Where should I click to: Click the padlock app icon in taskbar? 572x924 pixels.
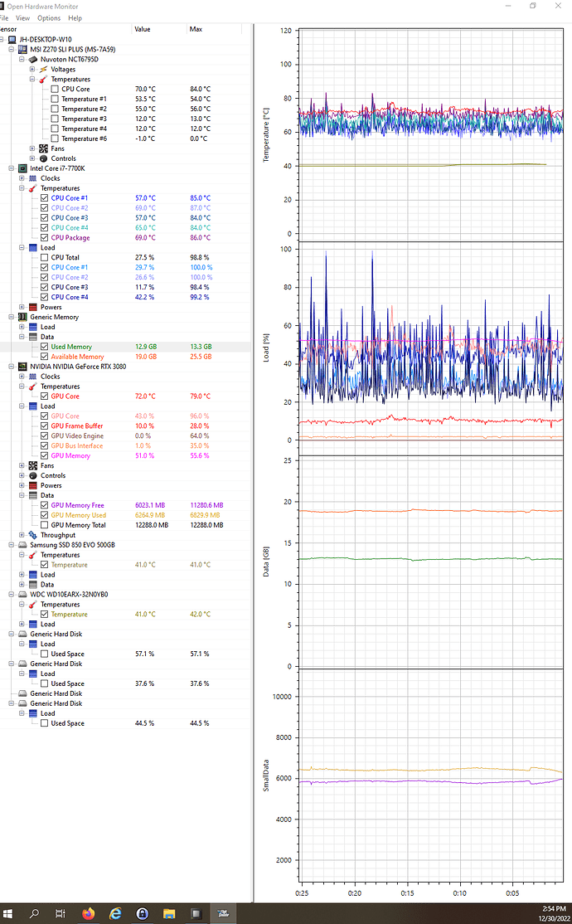[x=142, y=913]
